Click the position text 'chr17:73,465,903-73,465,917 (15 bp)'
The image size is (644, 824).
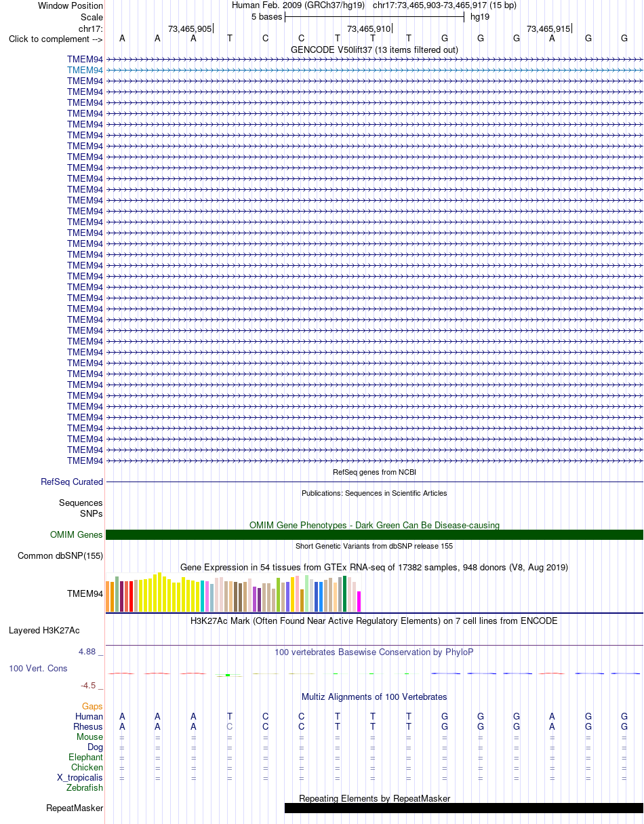445,5
